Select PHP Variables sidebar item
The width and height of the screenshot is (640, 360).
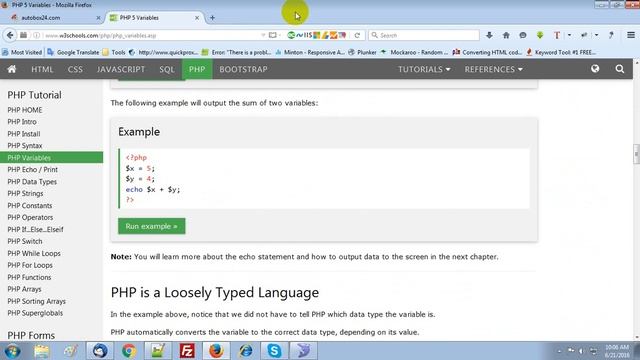[x=51, y=158]
